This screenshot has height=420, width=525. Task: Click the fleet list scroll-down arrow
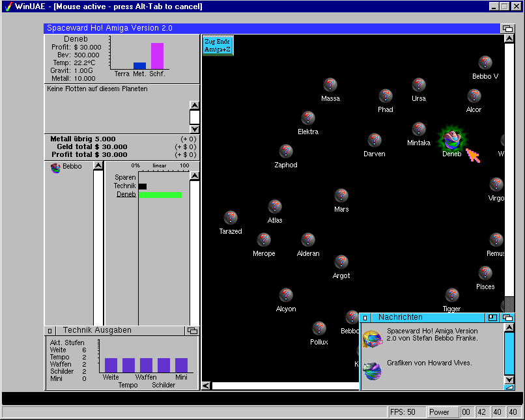[195, 129]
